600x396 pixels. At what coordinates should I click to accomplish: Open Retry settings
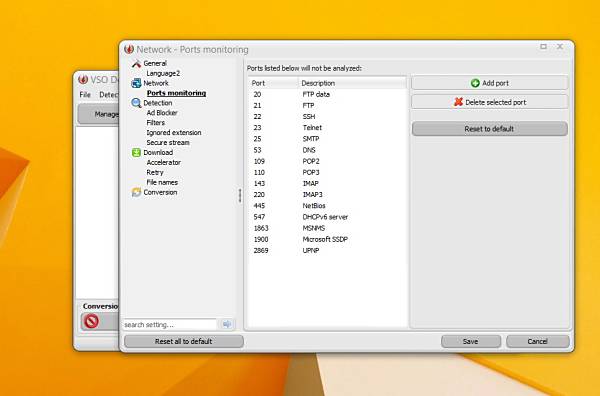[x=155, y=173]
